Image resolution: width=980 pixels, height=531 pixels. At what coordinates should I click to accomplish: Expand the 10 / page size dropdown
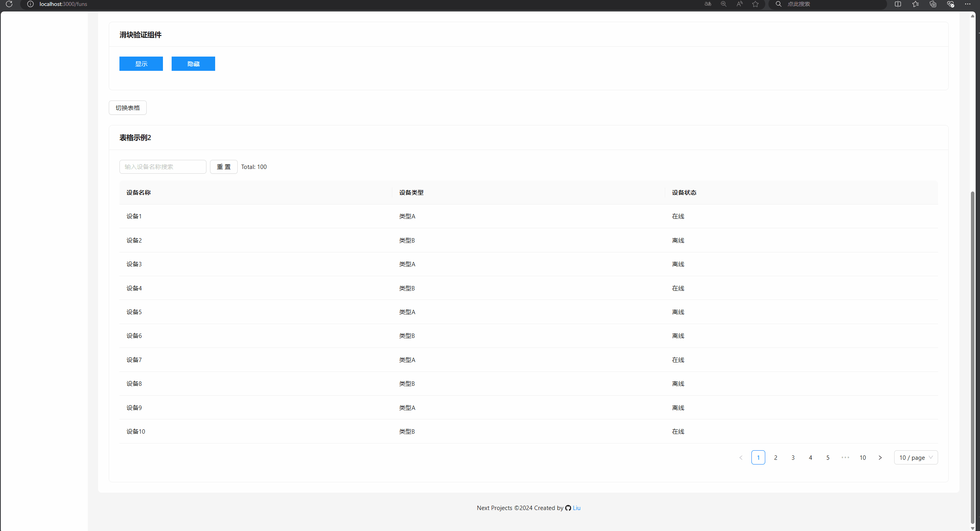click(x=916, y=457)
